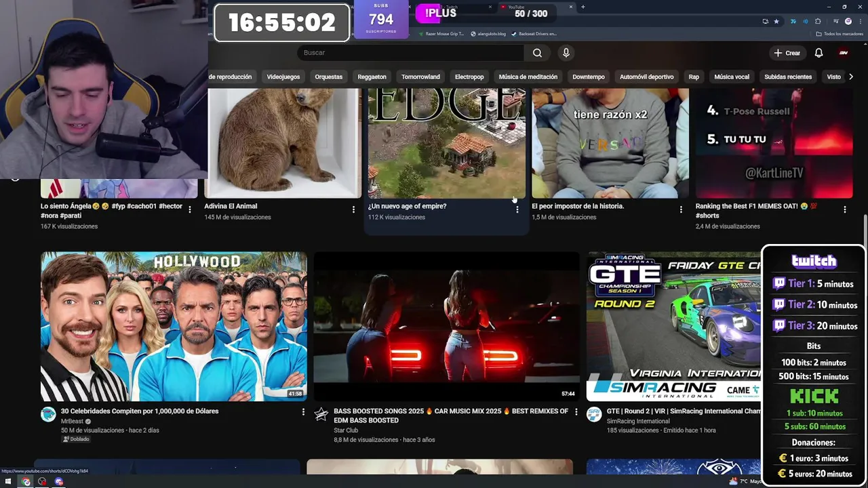The height and width of the screenshot is (488, 868).
Task: Open YouTube notifications bell
Action: coord(818,53)
